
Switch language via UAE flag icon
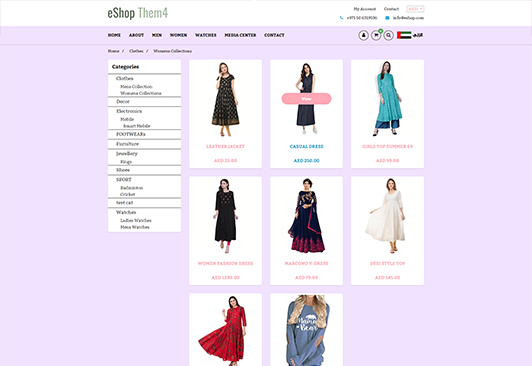point(404,35)
